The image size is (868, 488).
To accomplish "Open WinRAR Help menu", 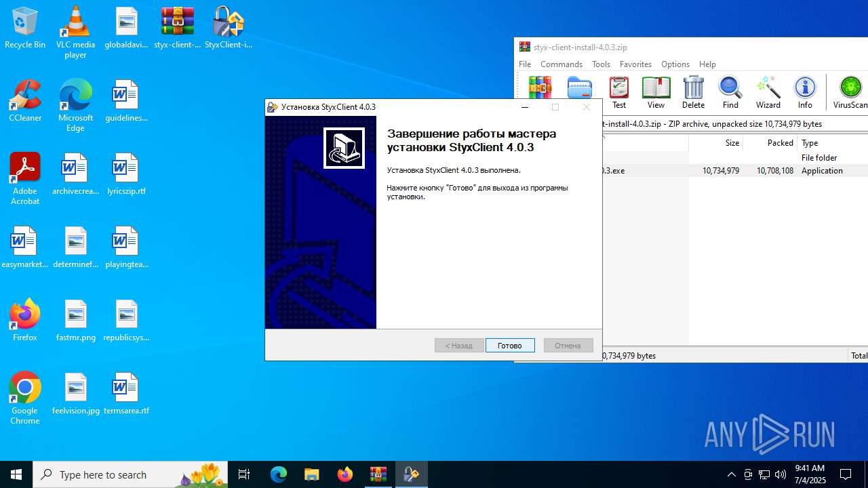I will click(707, 64).
